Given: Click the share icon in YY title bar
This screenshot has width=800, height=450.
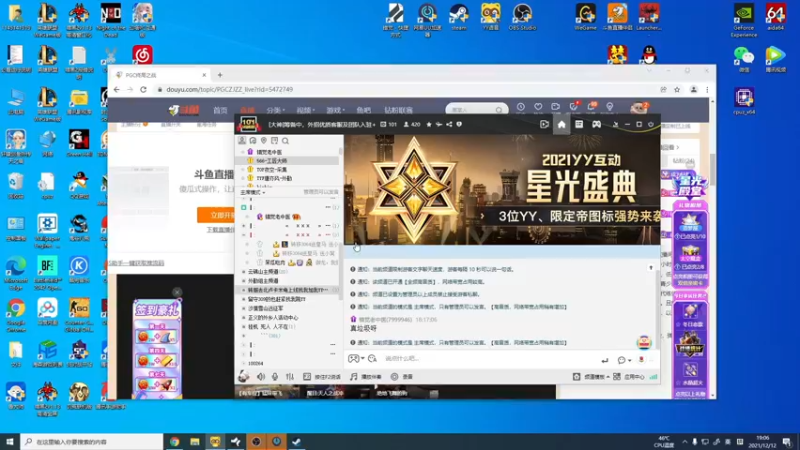Looking at the screenshot, I should (449, 124).
